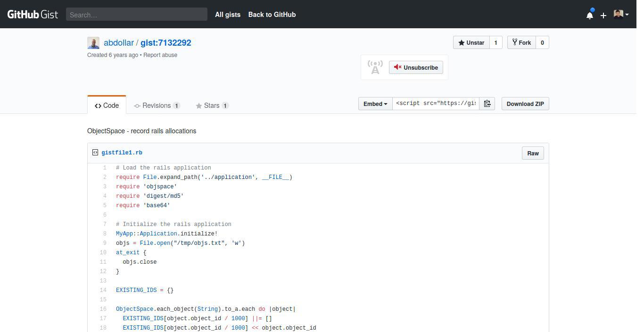Click the code line require 'base64'
644x332 pixels.
tap(143, 205)
